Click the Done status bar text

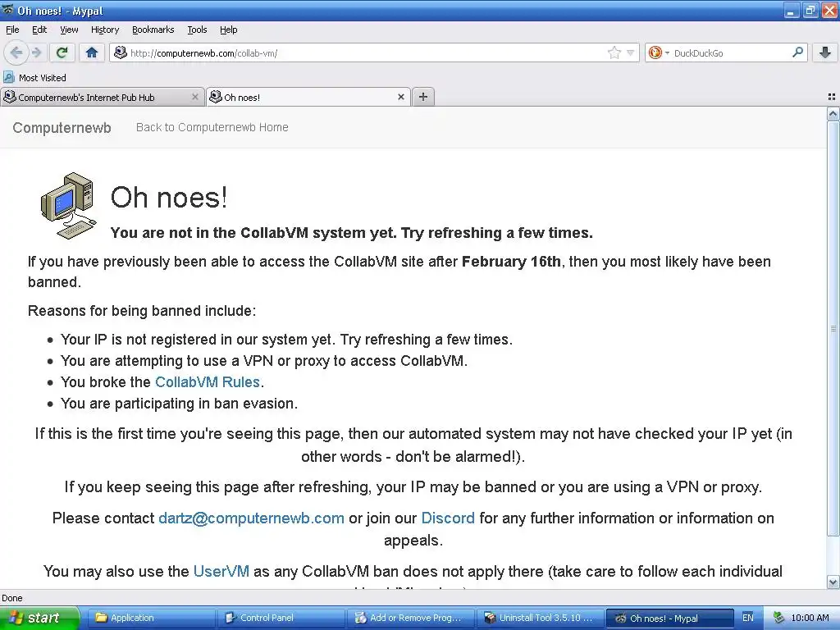tap(12, 598)
